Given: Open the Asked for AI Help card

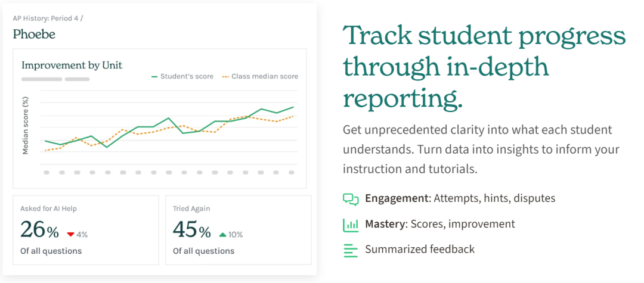Looking at the screenshot, I should (86, 230).
